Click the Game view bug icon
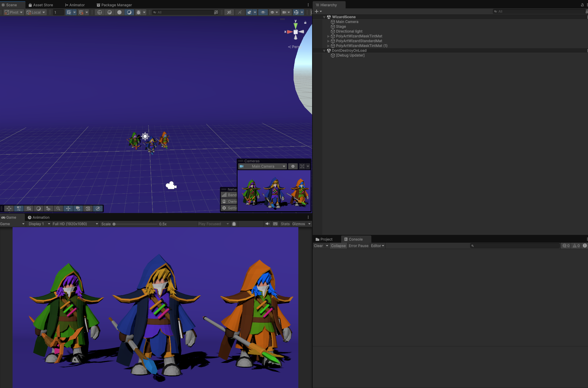 [x=234, y=224]
